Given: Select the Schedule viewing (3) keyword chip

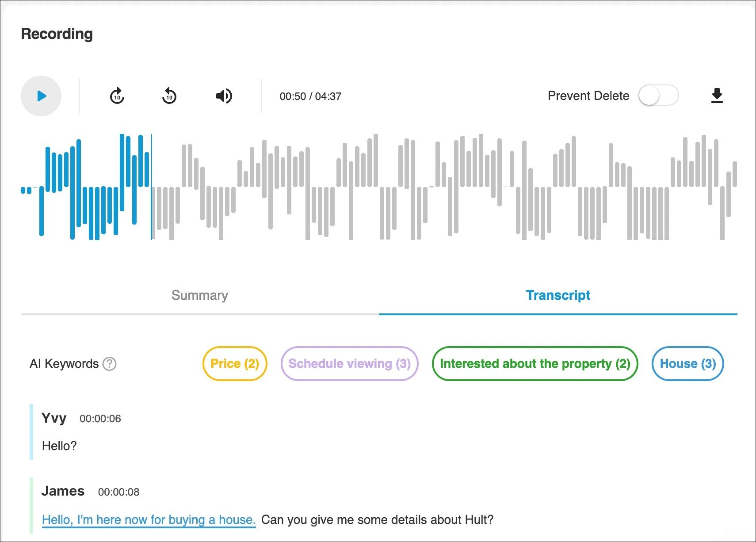Looking at the screenshot, I should pos(349,364).
